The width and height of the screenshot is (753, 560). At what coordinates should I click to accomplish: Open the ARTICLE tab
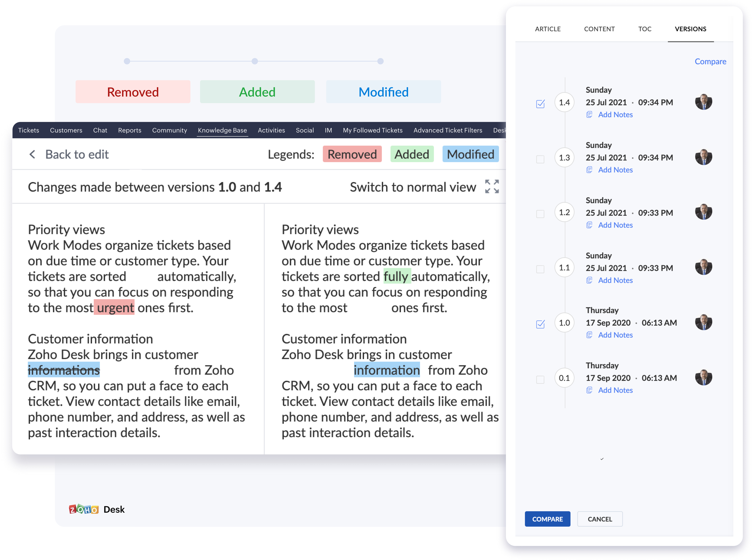548,29
